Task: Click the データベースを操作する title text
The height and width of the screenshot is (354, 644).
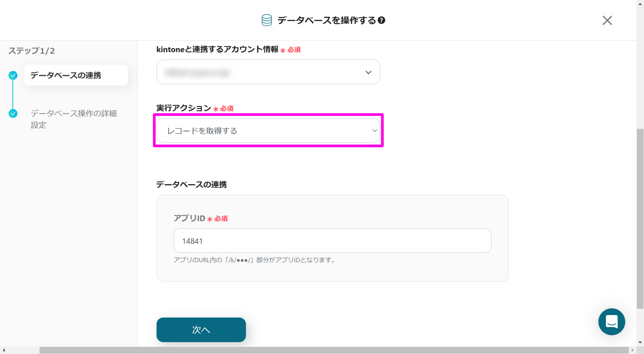Action: (x=327, y=20)
